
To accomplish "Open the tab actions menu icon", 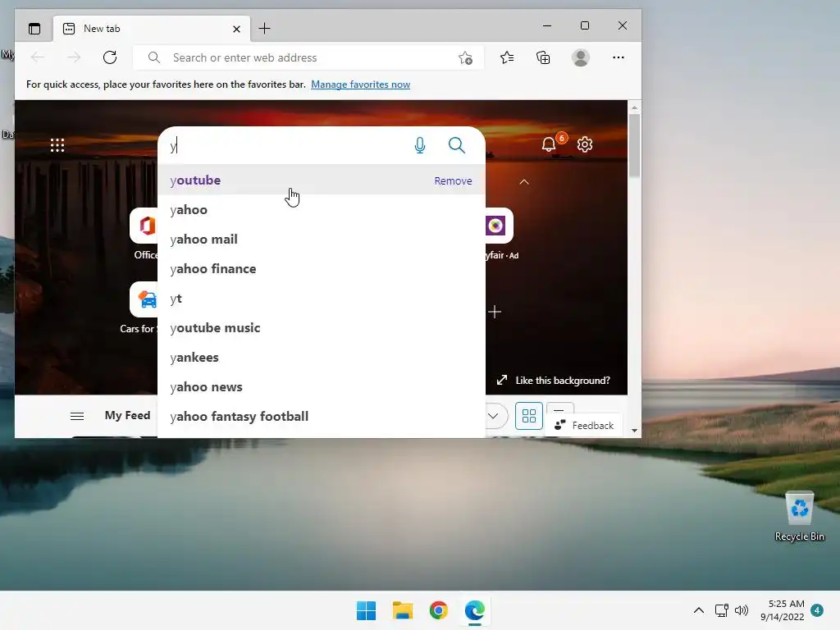I will point(34,29).
